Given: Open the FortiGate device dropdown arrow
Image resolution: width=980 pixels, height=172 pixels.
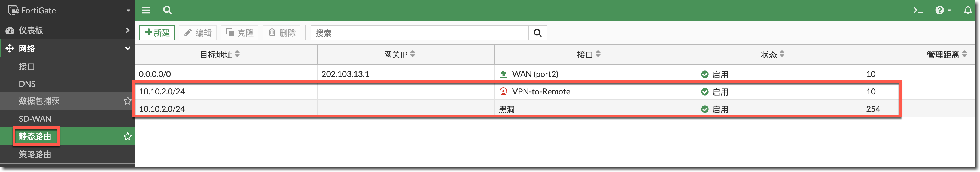Looking at the screenshot, I should (x=128, y=10).
